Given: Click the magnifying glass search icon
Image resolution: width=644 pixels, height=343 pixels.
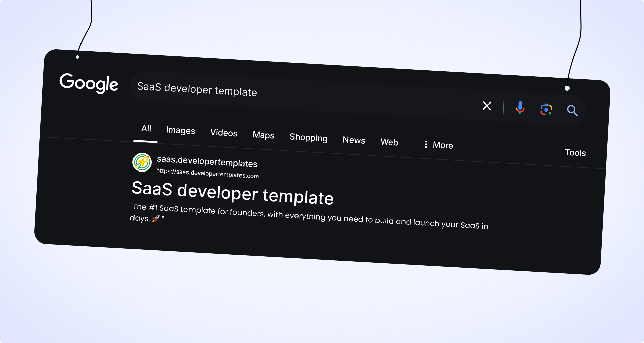Looking at the screenshot, I should click(x=572, y=110).
